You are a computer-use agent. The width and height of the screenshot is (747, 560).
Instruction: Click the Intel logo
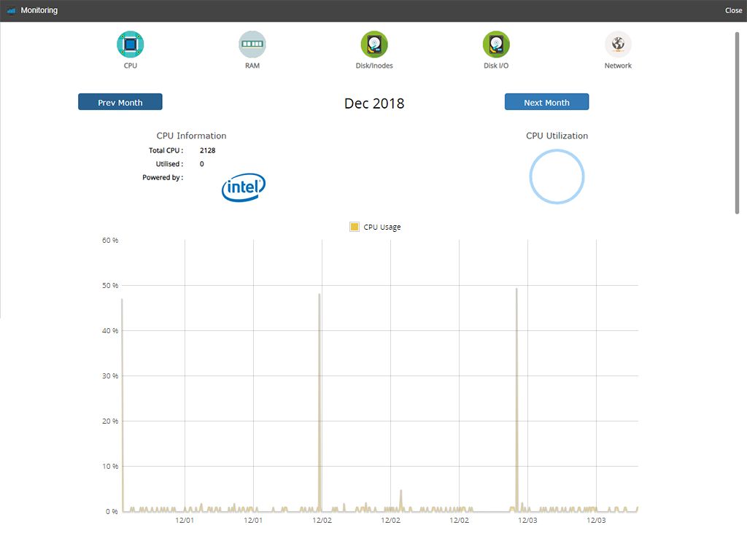[243, 187]
